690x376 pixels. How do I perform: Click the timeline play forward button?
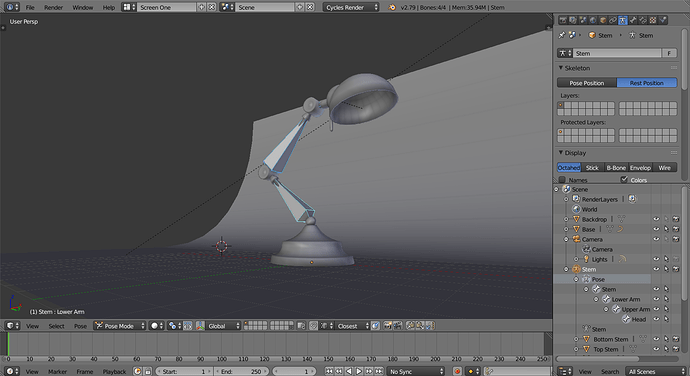[x=359, y=371]
